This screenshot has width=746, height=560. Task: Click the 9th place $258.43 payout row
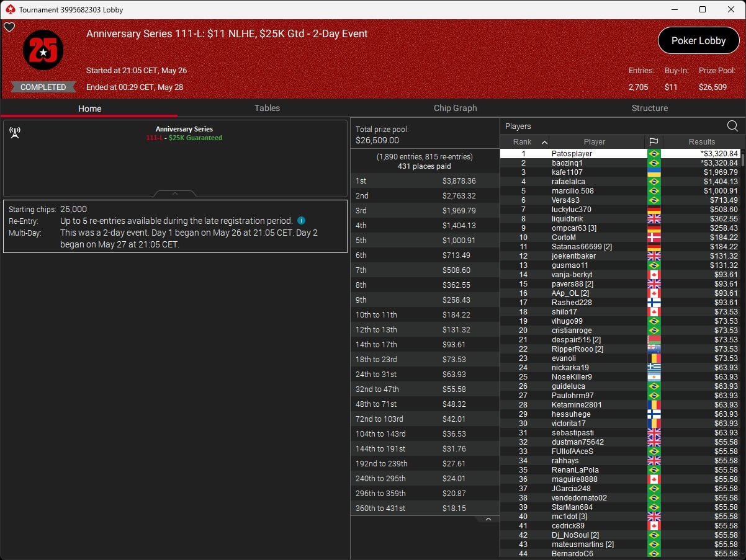425,300
